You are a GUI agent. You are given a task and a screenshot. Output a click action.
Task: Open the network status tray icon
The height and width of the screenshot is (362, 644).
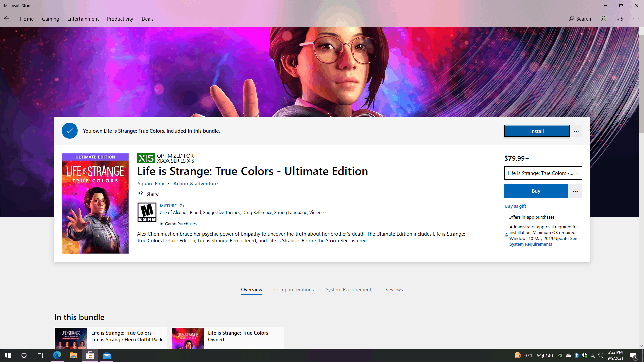pos(593,355)
